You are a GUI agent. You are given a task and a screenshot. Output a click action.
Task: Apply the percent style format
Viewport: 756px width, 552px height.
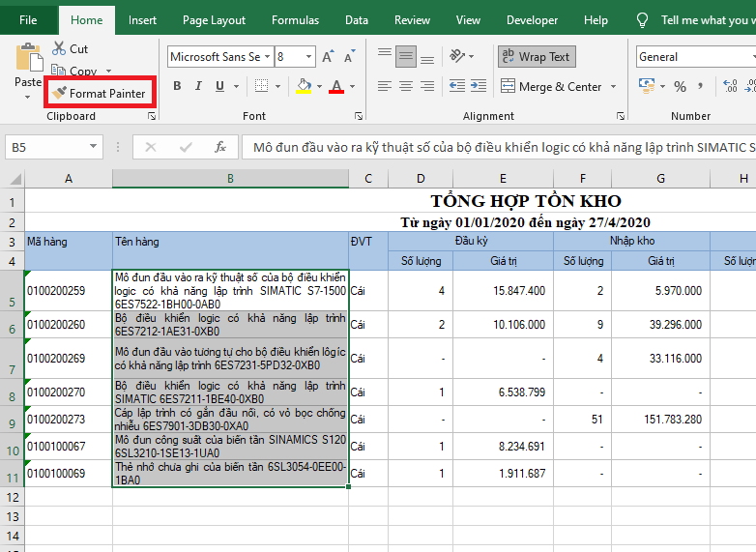(680, 87)
